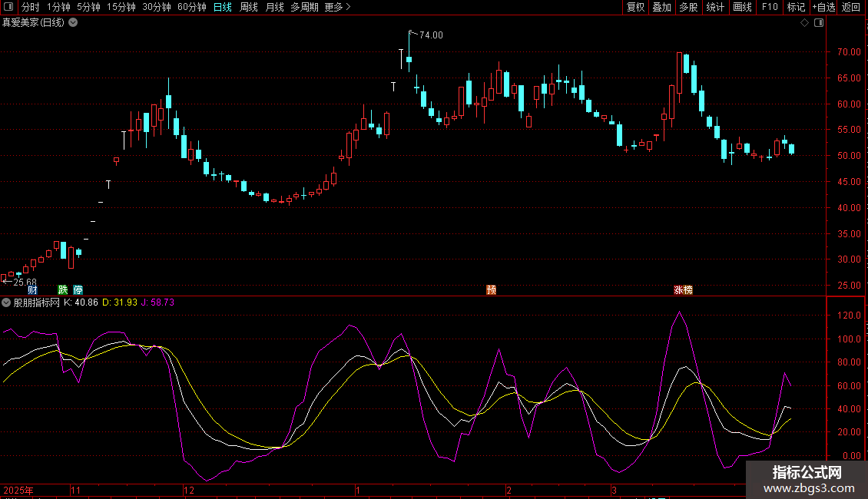
Task: Click the 复权 button
Action: 635,7
